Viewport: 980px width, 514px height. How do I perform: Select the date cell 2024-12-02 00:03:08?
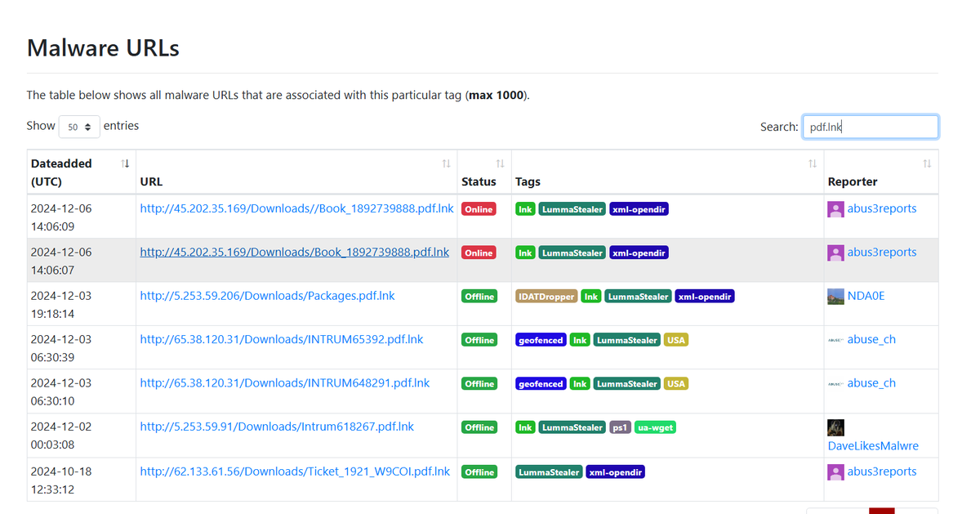(82, 436)
